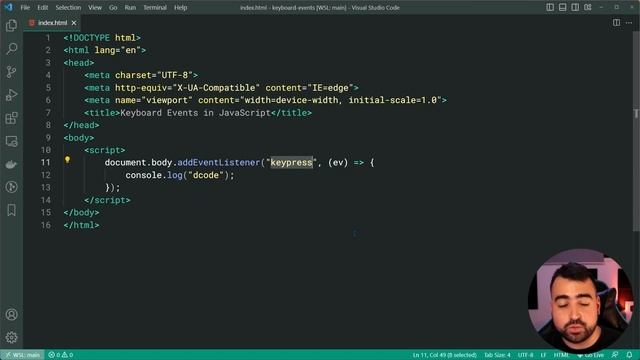The image size is (640, 360).
Task: Open the Explorer view in activity bar
Action: pos(11,26)
